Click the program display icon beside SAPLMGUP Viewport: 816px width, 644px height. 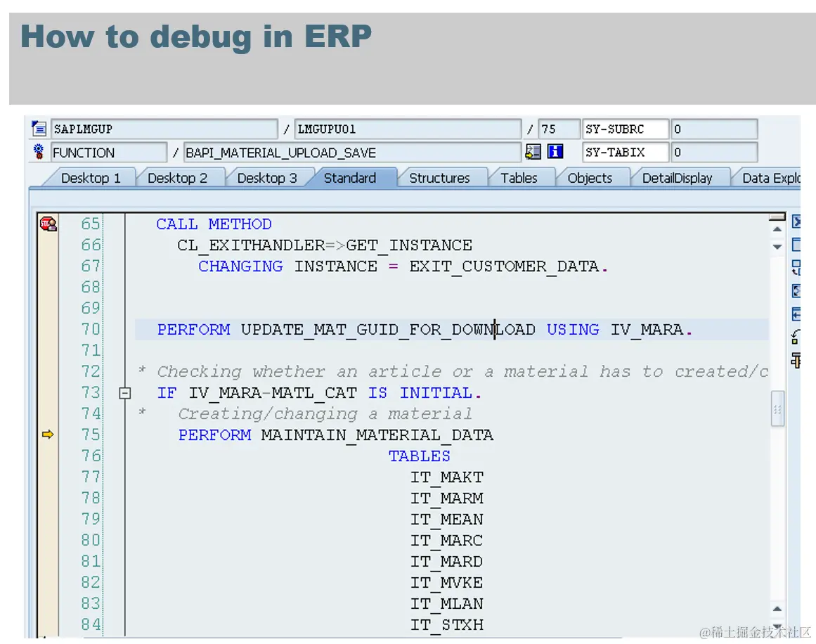pyautogui.click(x=39, y=128)
